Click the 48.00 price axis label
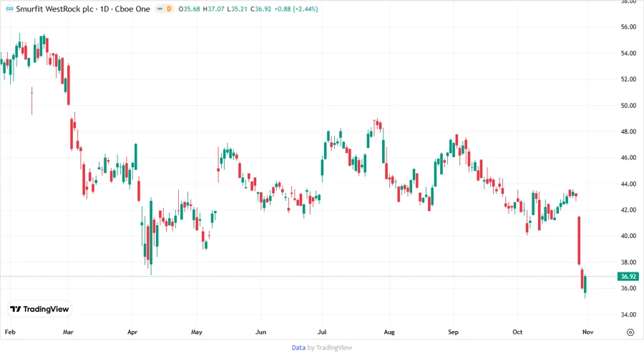 coord(628,132)
